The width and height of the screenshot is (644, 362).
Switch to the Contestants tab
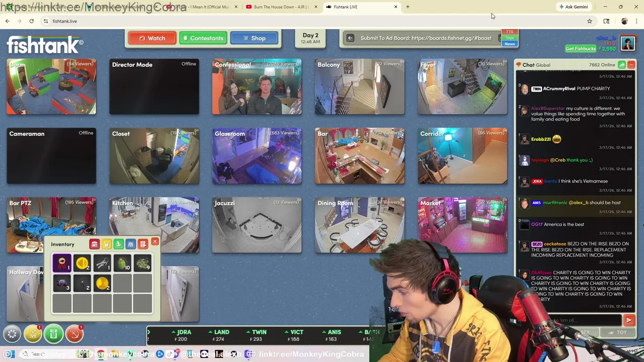tap(203, 38)
